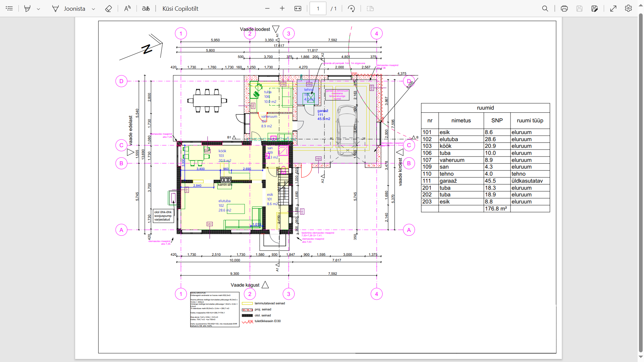Click the translate icon
The height and width of the screenshot is (362, 644).
click(146, 8)
